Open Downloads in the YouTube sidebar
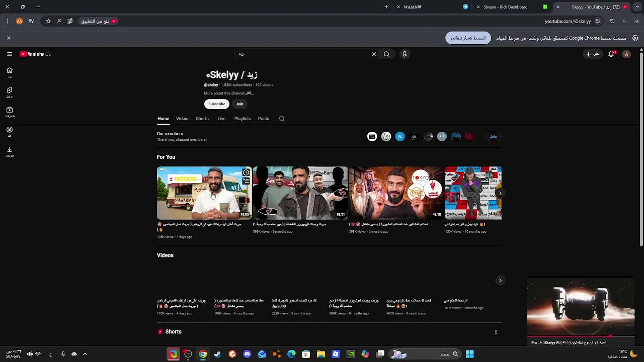Screen dimensions: 644x362 coord(10,151)
